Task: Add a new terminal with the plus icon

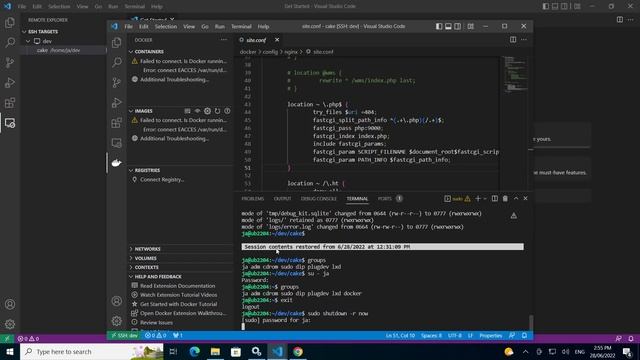Action: [478, 198]
